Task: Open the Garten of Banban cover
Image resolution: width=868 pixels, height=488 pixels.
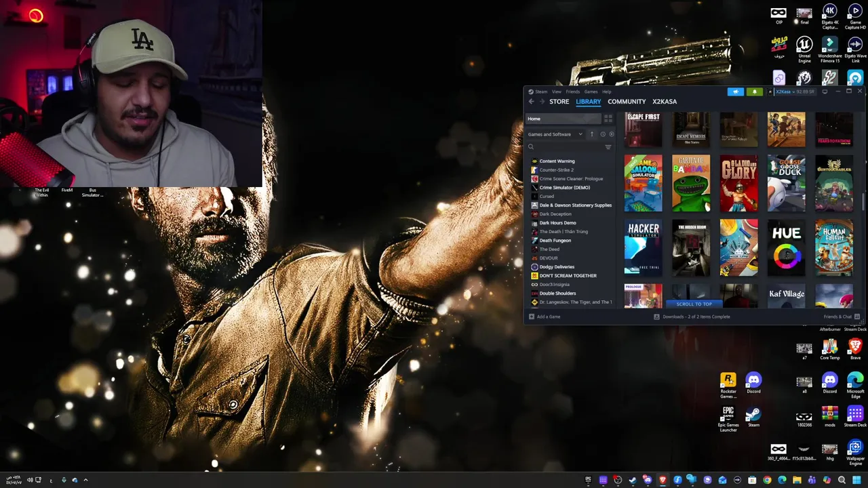Action: point(691,183)
